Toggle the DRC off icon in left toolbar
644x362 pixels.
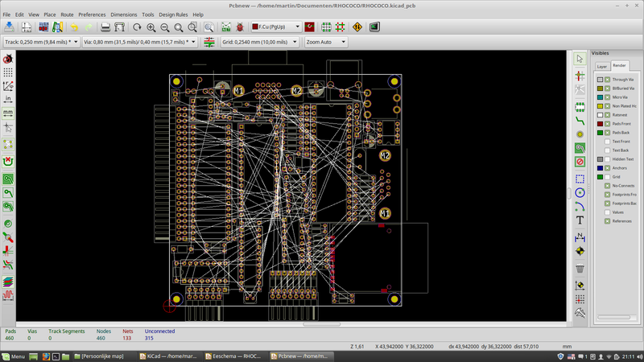click(8, 59)
